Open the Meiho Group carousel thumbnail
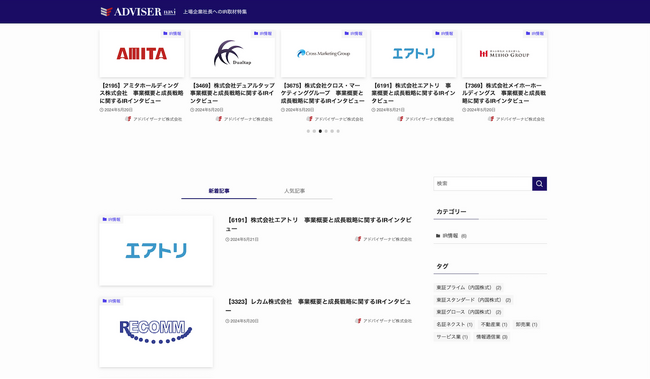This screenshot has width=650, height=379. (x=504, y=53)
